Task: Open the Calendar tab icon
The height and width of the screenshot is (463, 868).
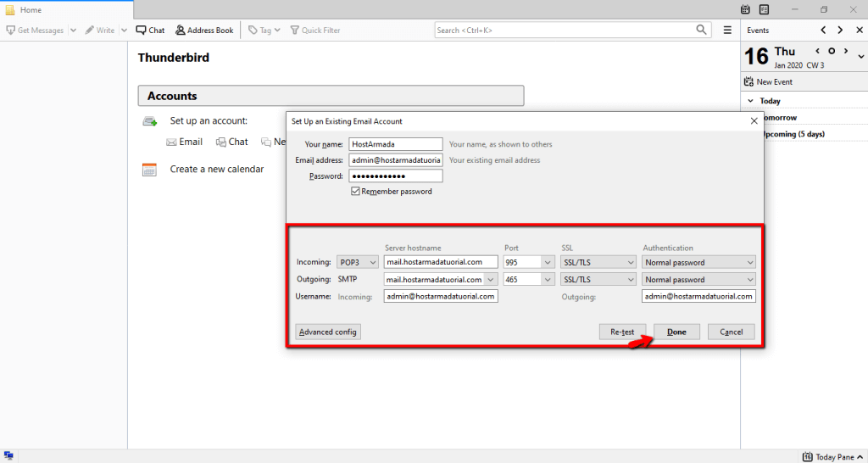Action: [746, 9]
